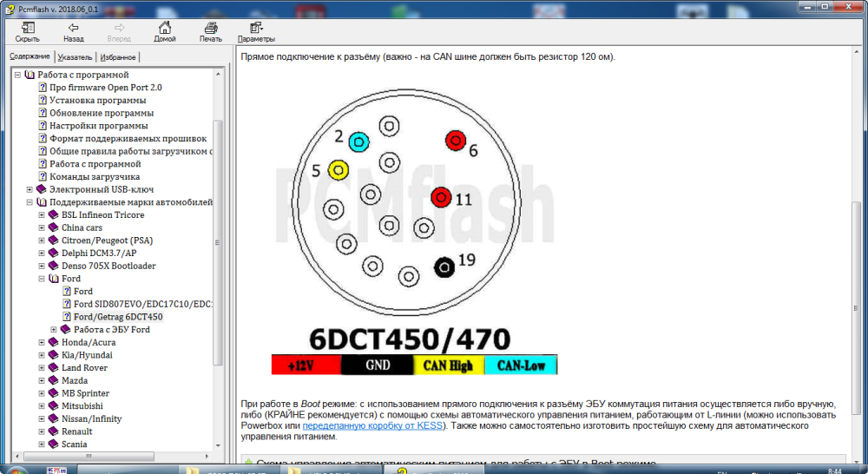Screen dimensions: 868x474
Task: Click the black GND legend box
Action: [378, 365]
